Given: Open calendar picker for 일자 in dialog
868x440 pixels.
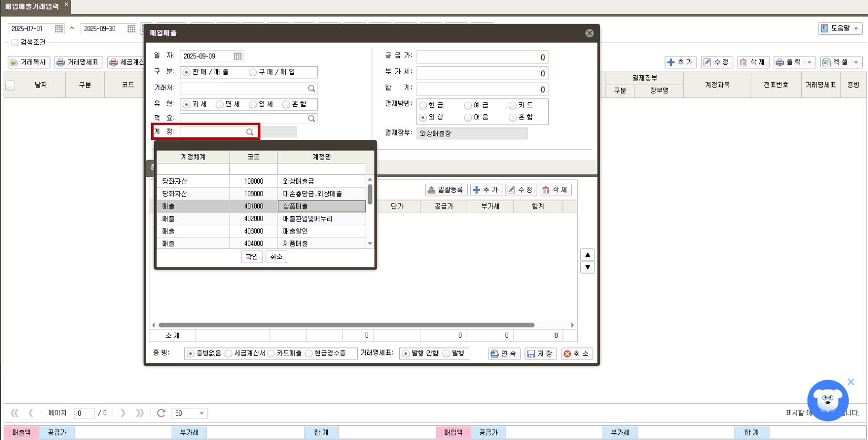Looking at the screenshot, I should 238,56.
